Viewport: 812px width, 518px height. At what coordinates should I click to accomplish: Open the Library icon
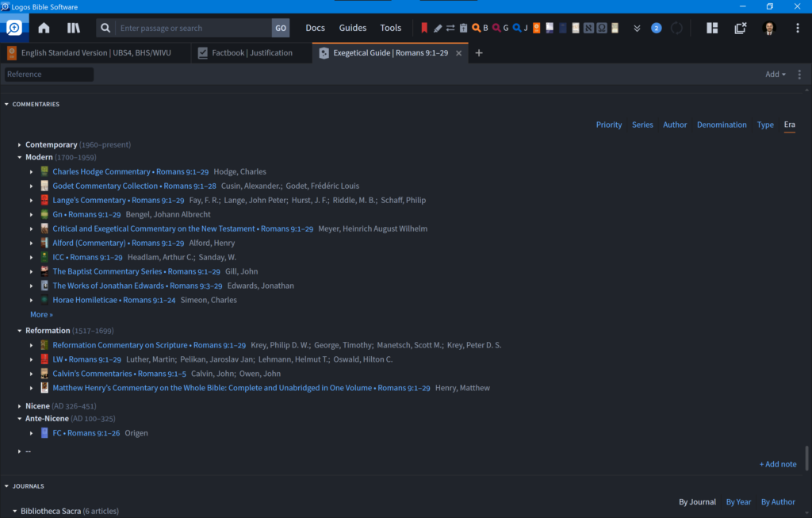coord(74,28)
